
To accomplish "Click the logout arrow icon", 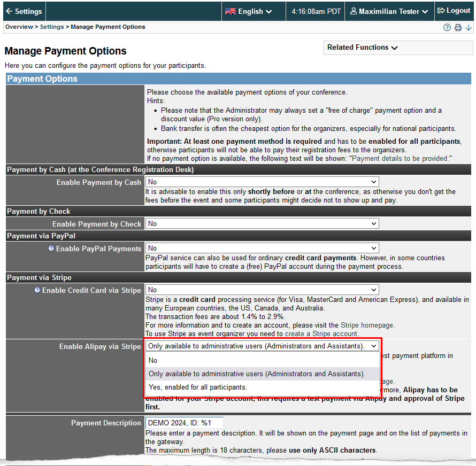I will 441,11.
